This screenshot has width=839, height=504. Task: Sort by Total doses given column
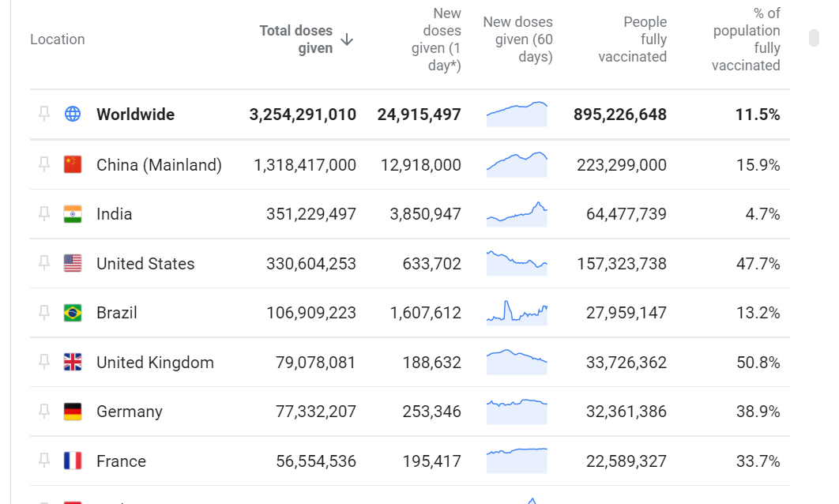point(296,39)
